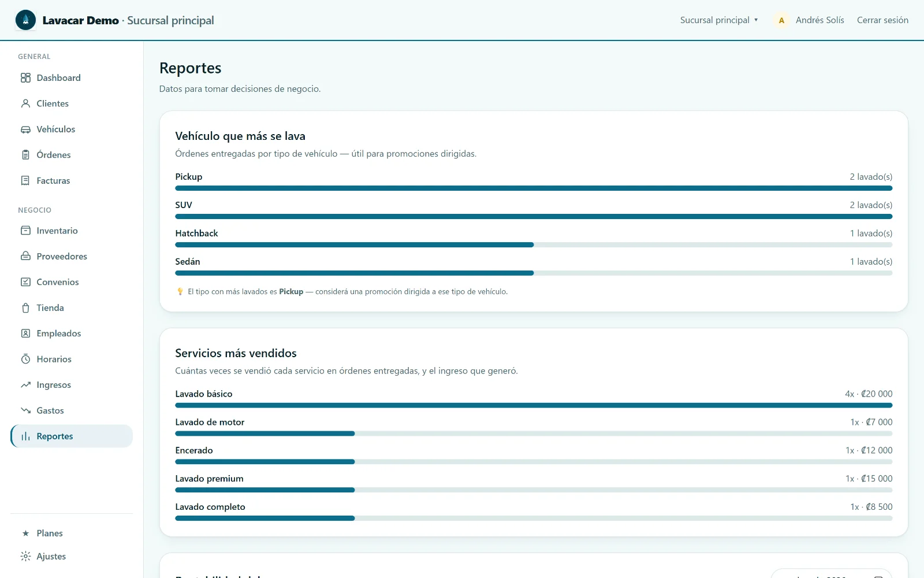Click the Lavacar Demo title text
The width and height of the screenshot is (924, 578).
tap(80, 20)
